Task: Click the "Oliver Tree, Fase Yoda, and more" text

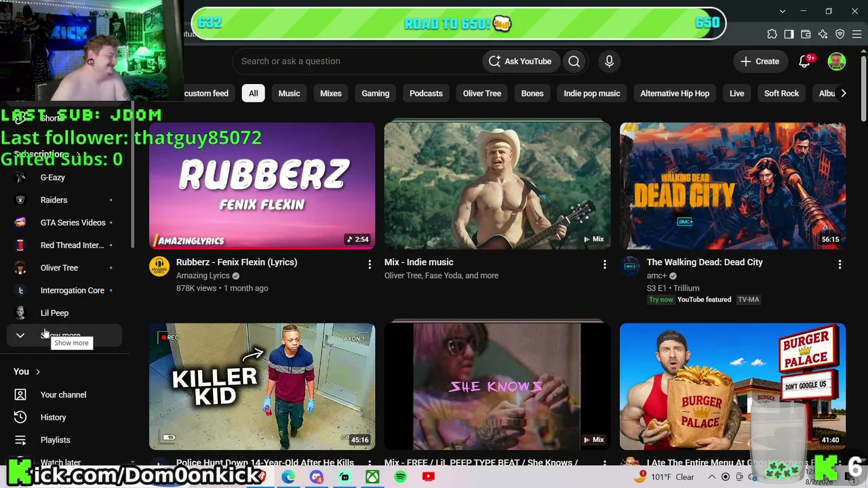Action: (x=441, y=276)
